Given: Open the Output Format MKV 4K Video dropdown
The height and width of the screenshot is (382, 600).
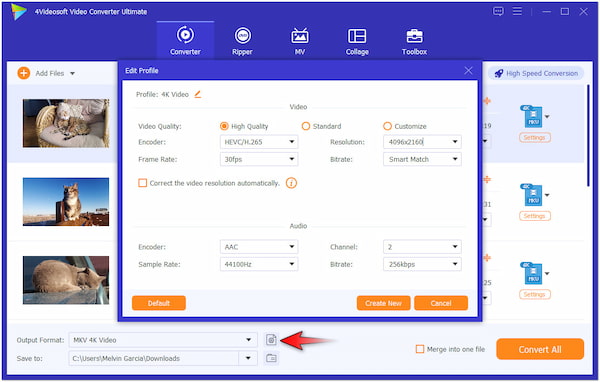Looking at the screenshot, I should tap(163, 340).
